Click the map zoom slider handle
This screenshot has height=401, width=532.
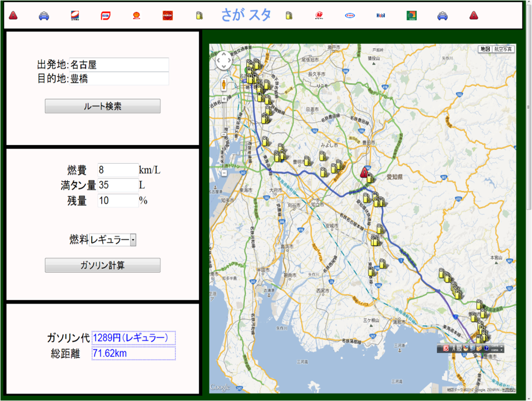(224, 134)
